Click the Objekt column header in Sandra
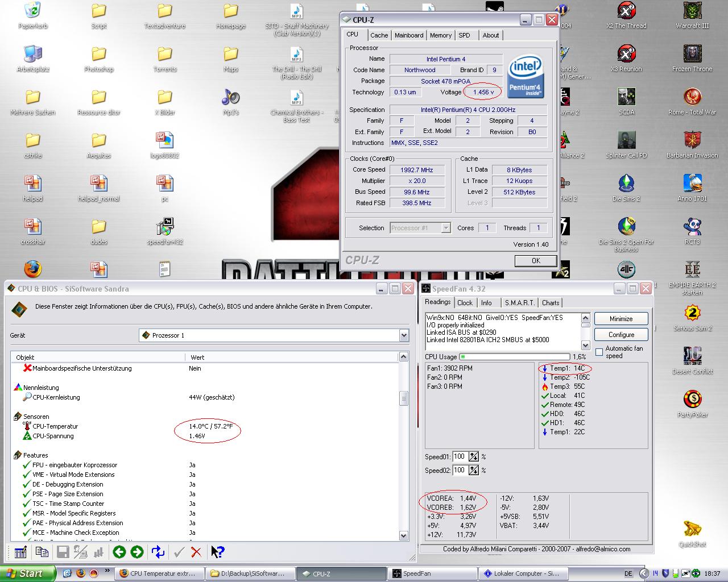This screenshot has height=582, width=728. click(98, 357)
